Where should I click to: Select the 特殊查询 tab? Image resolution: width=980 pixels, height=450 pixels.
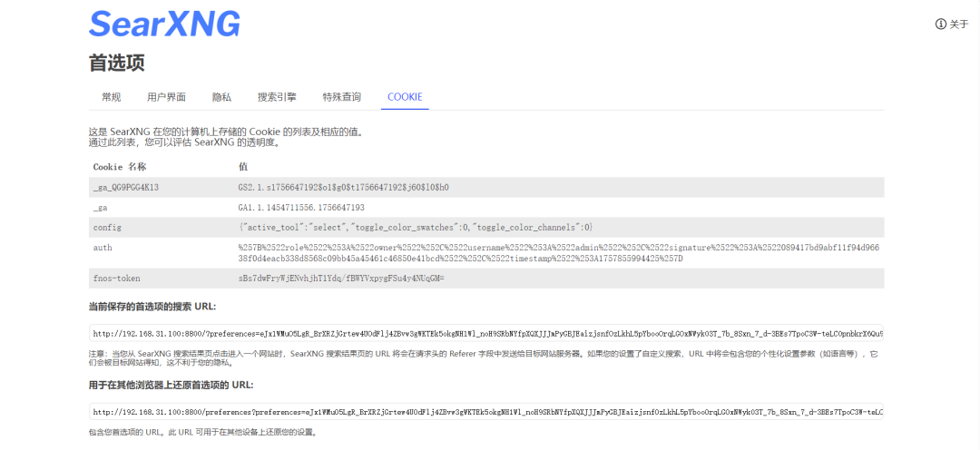(x=342, y=97)
